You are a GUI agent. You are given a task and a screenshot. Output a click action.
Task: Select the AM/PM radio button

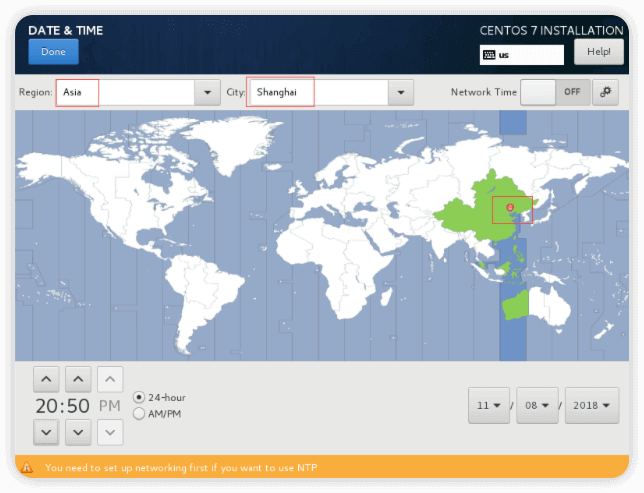(x=139, y=414)
